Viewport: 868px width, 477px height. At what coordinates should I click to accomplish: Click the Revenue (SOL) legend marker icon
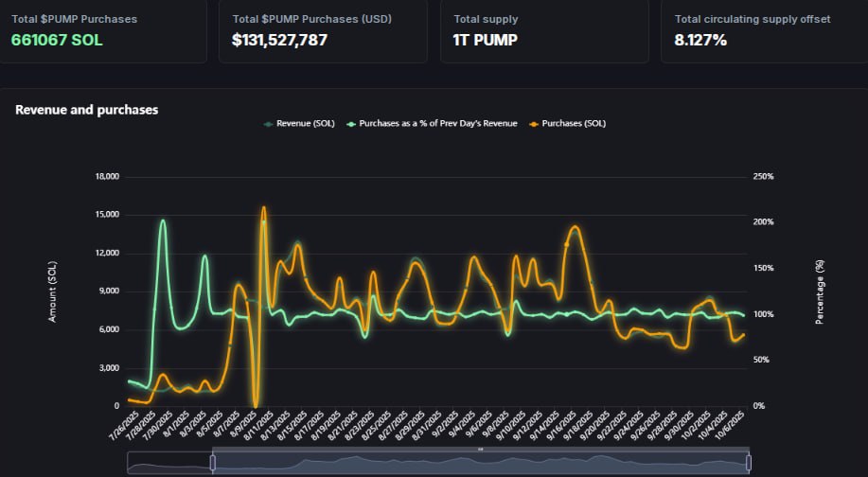click(x=269, y=124)
